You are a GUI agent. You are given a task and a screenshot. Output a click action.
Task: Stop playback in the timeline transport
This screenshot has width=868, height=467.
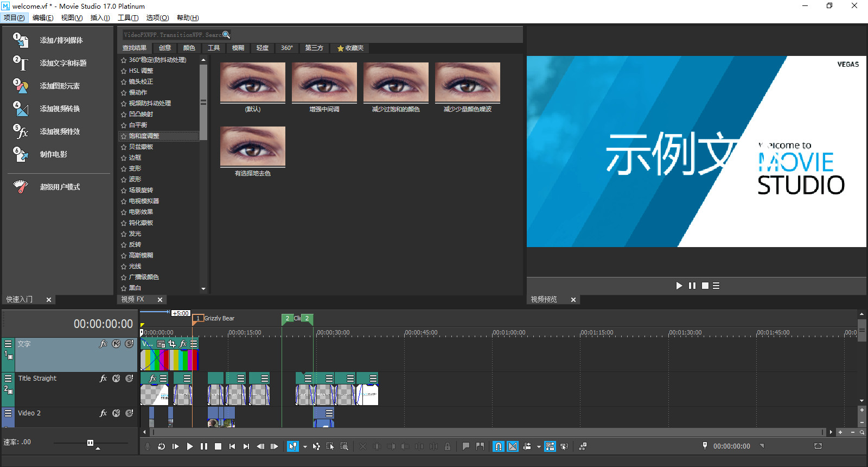(x=218, y=446)
